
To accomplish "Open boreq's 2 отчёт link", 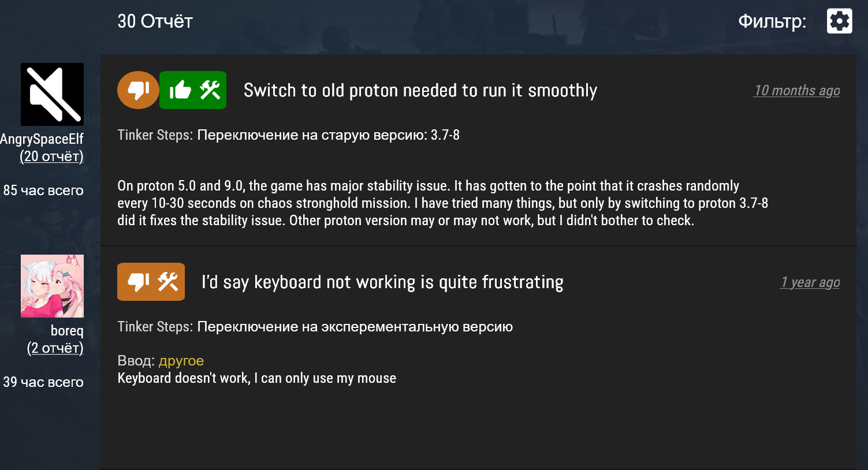I will 55,348.
